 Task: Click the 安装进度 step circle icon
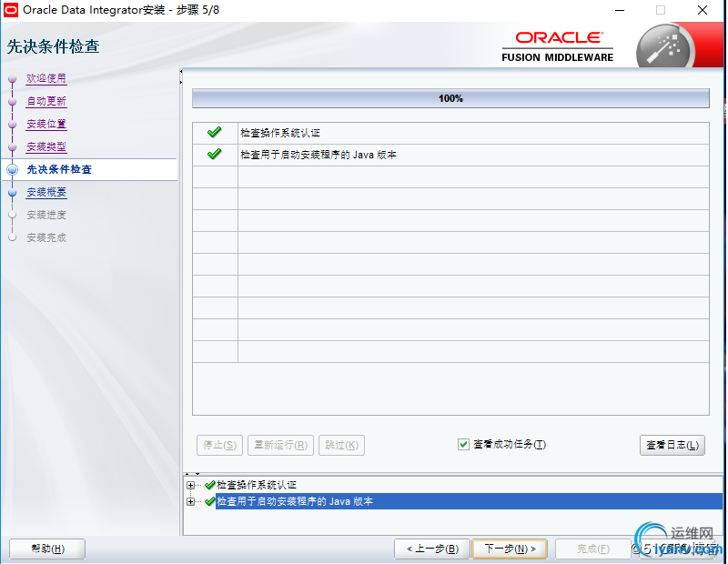[13, 215]
